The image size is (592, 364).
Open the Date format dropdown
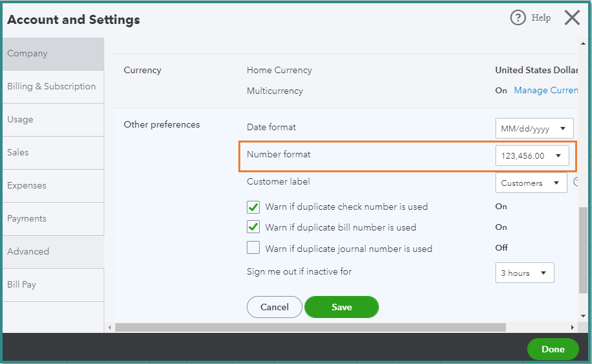(534, 128)
